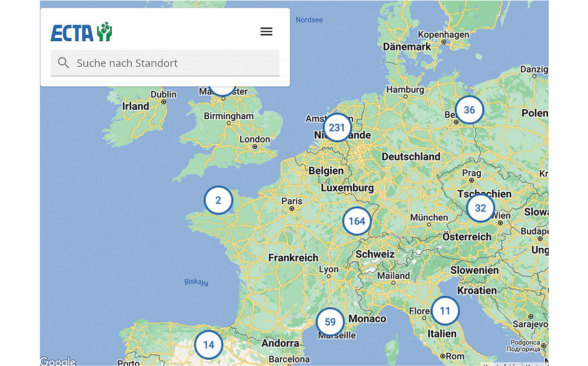
Task: Click the Sarajevo city label
Action: coord(530,324)
